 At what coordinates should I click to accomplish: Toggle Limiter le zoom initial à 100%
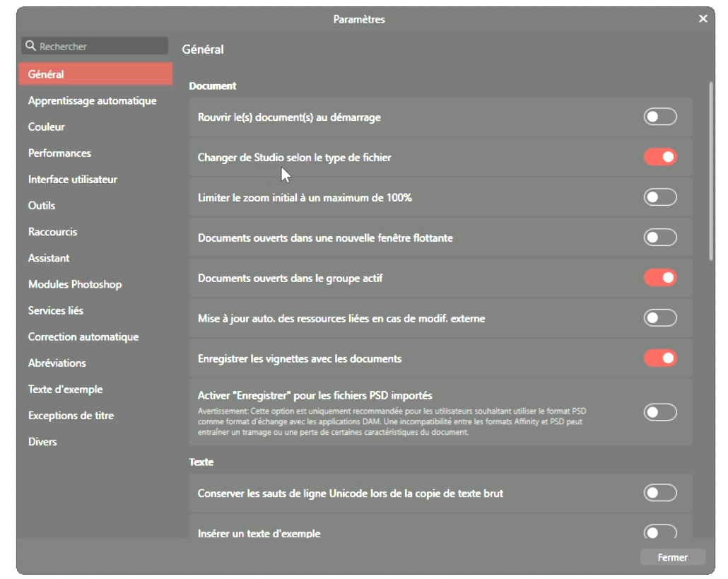pos(659,197)
